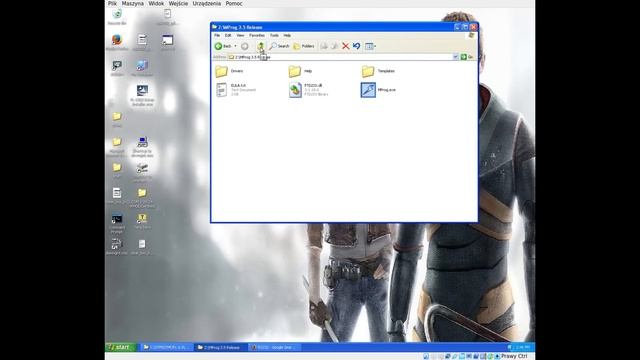
Task: Click the Copy To toolbar icon
Action: click(335, 46)
